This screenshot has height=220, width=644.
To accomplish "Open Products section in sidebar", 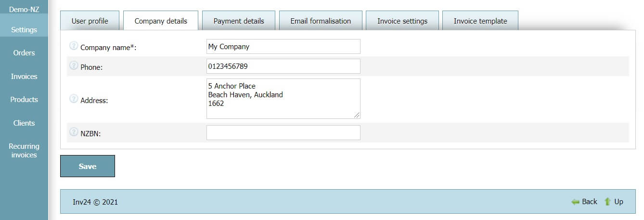I will pyautogui.click(x=24, y=99).
